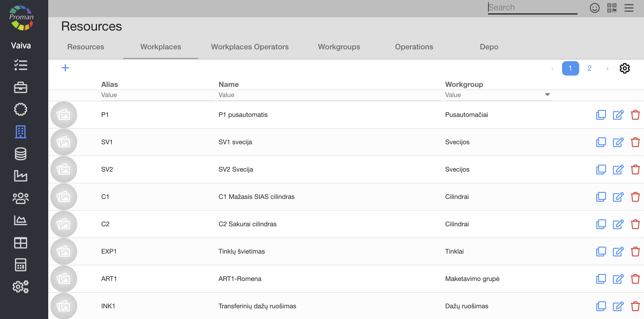Open the hamburger menu icon
The image size is (644, 319).
click(629, 8)
